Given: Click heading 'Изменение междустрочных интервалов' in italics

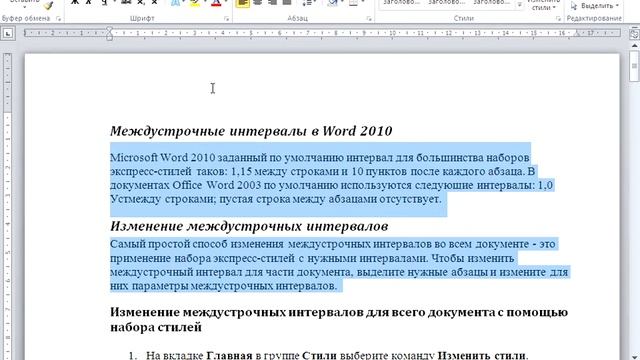Looking at the screenshot, I should pos(249,226).
